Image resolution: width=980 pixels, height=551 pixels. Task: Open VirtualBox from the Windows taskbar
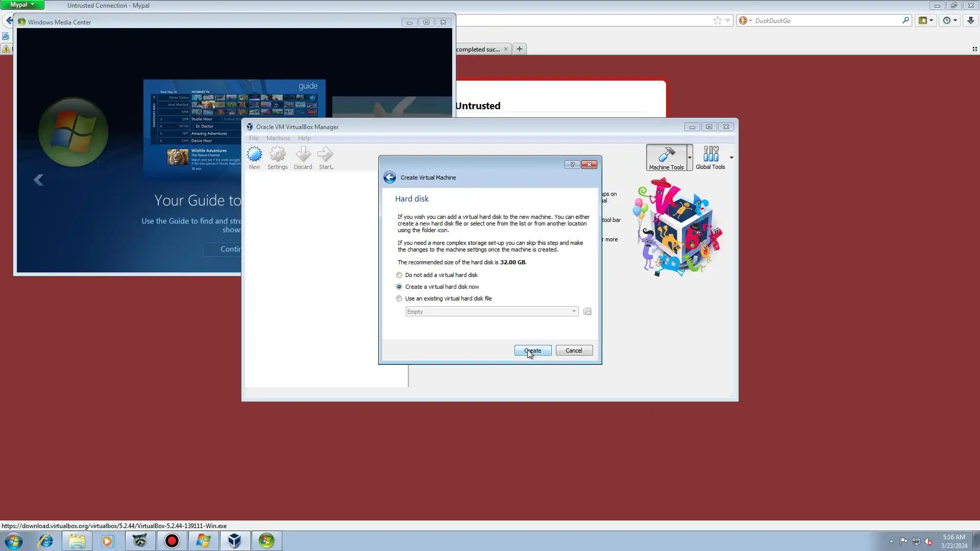[x=235, y=541]
